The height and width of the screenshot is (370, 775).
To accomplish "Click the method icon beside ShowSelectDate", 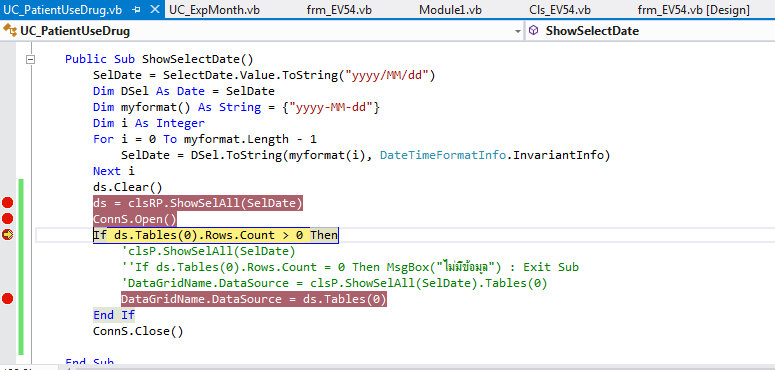I will click(533, 31).
